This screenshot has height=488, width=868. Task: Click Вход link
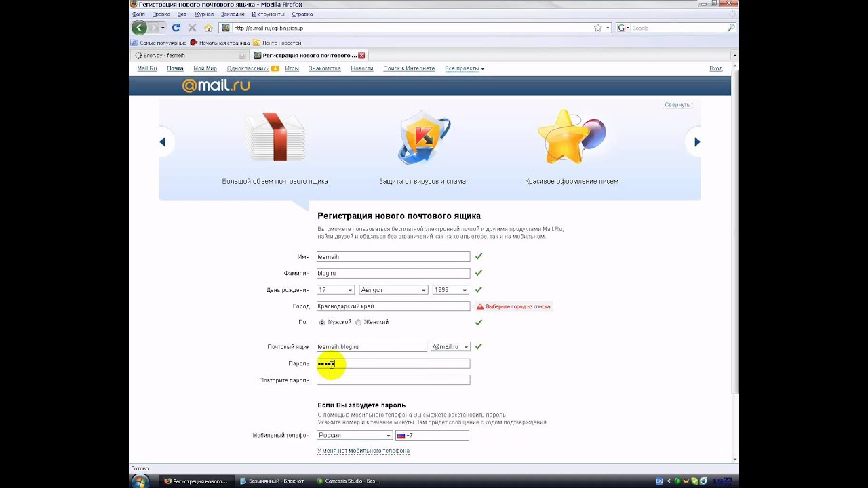pyautogui.click(x=716, y=68)
